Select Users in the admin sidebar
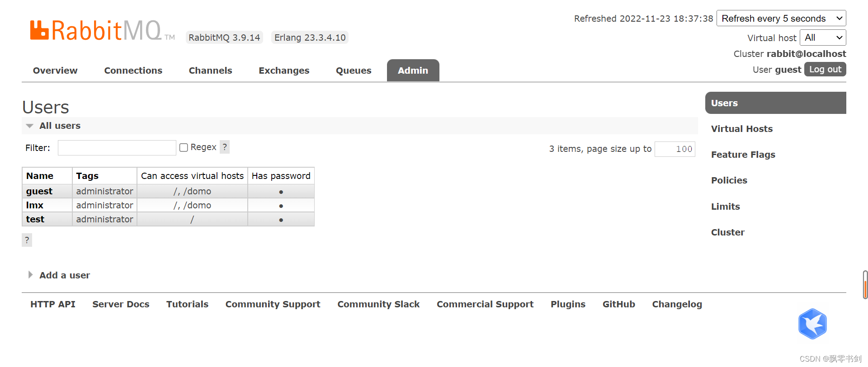 click(775, 103)
